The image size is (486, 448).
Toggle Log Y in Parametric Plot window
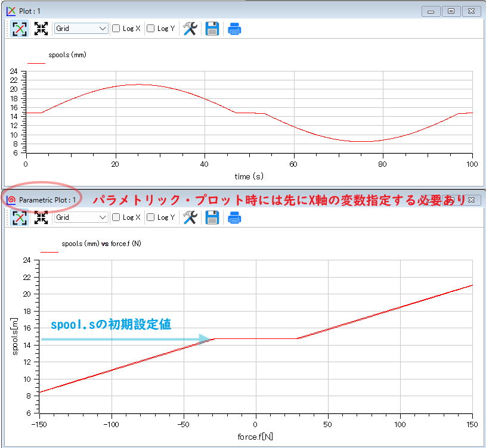(x=150, y=217)
